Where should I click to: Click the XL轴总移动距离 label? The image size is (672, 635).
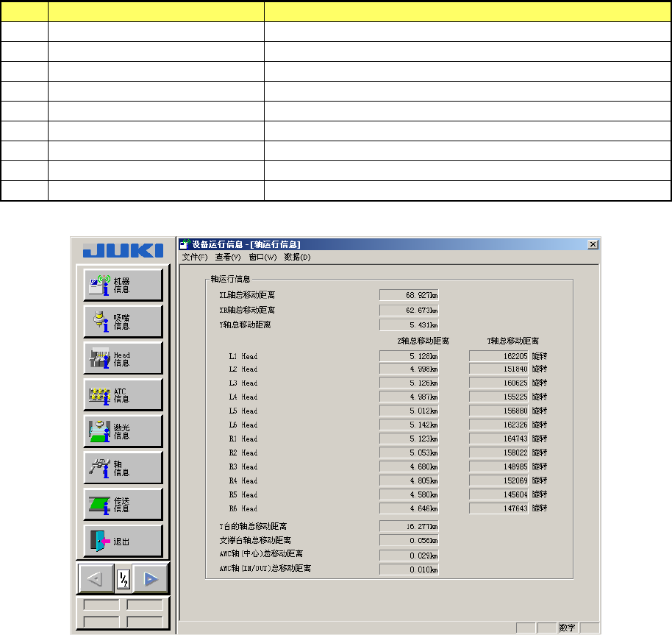247,295
